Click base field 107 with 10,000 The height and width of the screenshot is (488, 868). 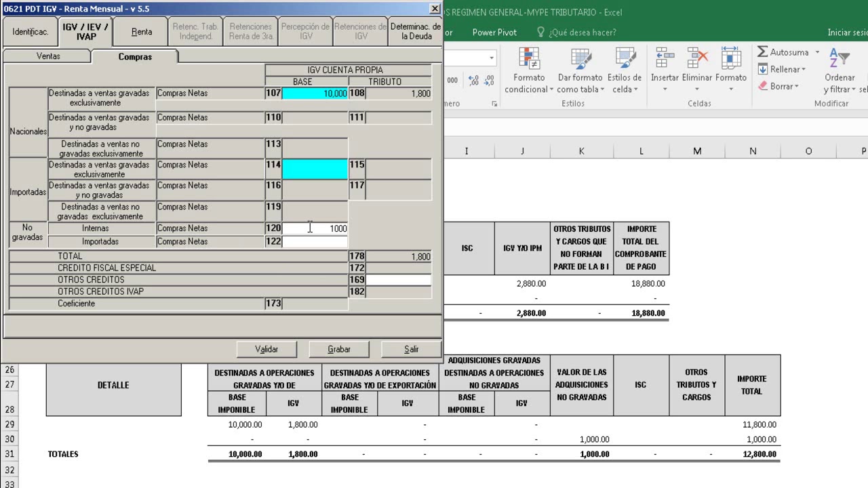(315, 94)
